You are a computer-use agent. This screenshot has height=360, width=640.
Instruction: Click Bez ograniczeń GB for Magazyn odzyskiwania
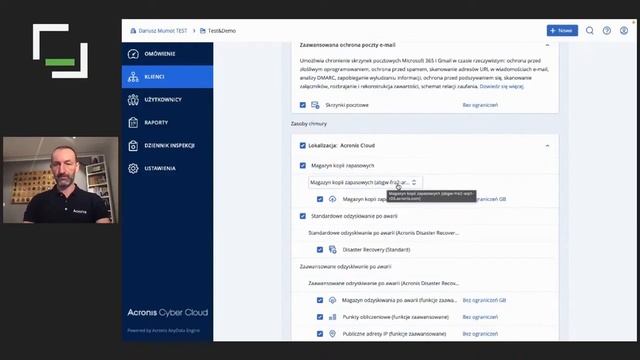tap(484, 300)
